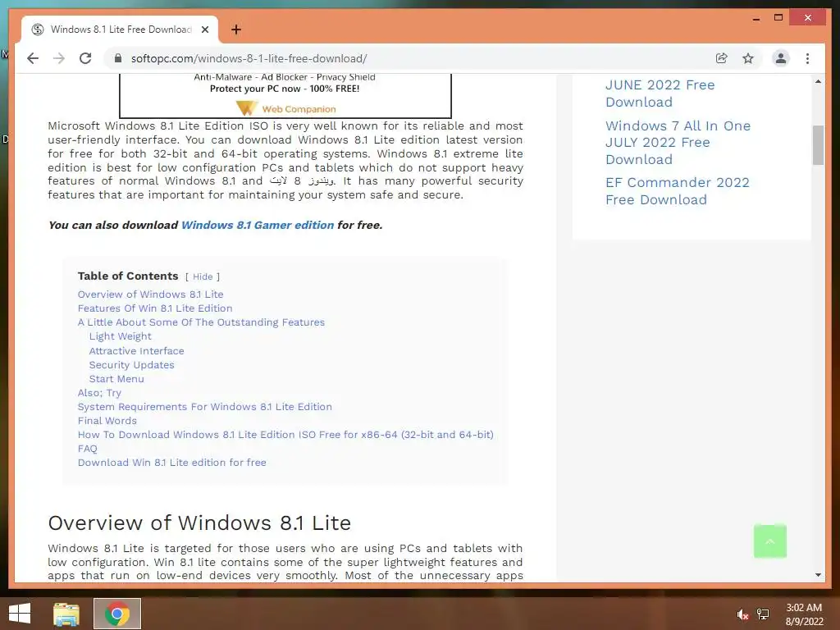
Task: Jump to Final Words section
Action: (x=107, y=421)
